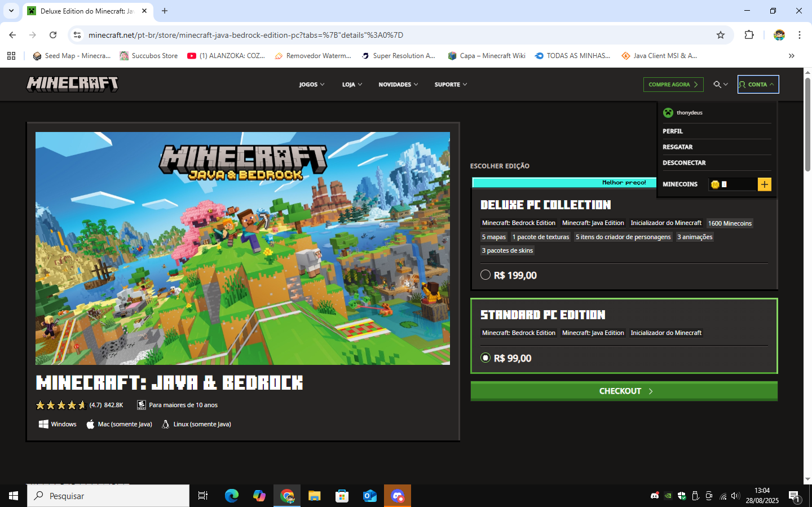Select DESCONECTAR to sign out
This screenshot has width=812, height=507.
pos(684,163)
